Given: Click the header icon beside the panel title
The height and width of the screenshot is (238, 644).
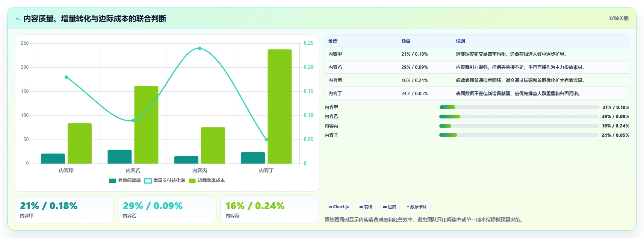Looking at the screenshot, I should pos(18,19).
